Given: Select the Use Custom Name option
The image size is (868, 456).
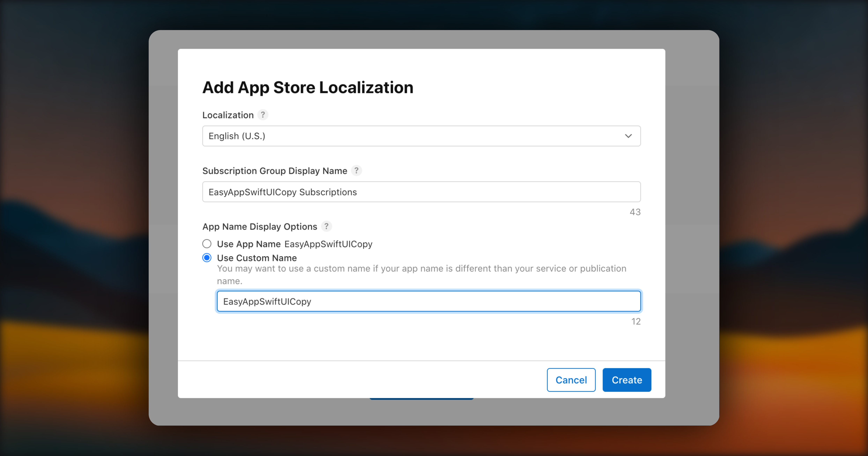Looking at the screenshot, I should pos(207,258).
